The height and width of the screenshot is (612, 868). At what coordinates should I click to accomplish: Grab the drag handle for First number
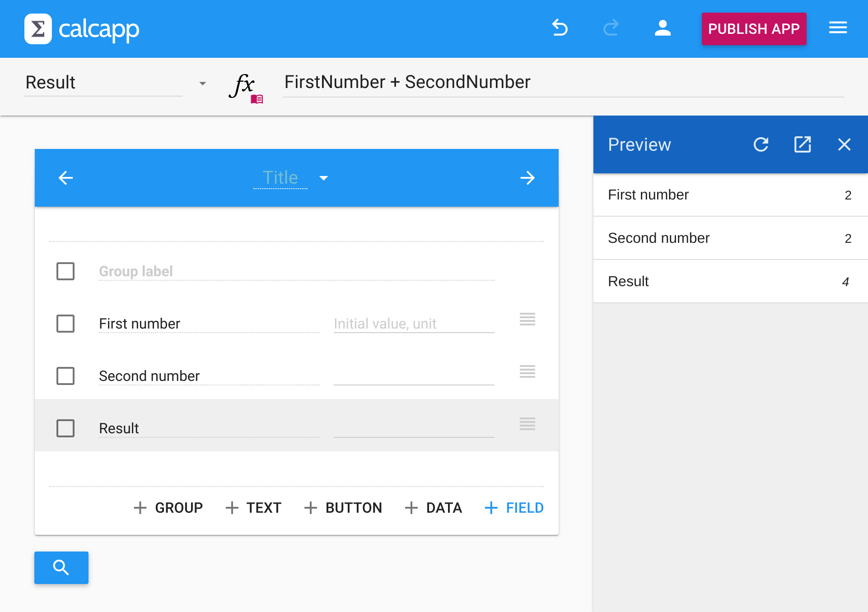click(x=527, y=319)
